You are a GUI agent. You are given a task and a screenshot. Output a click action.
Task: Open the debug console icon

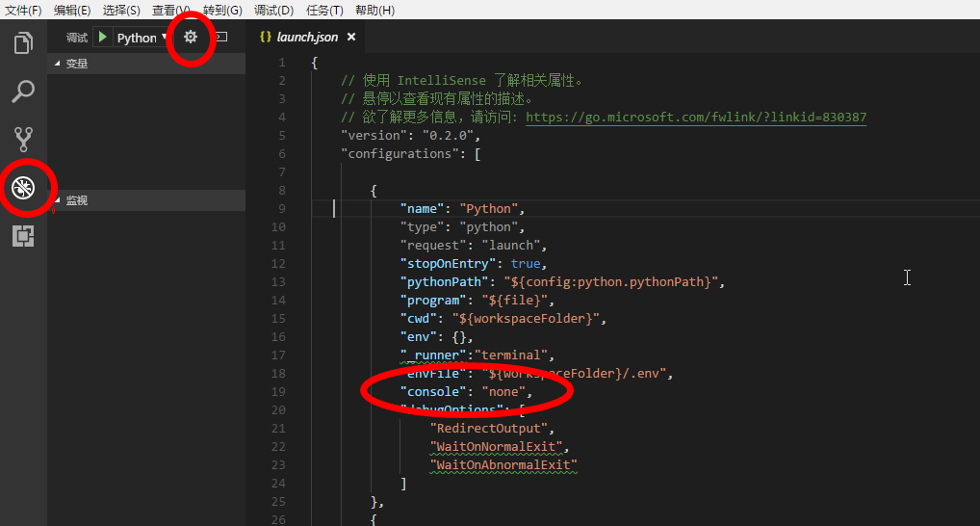221,37
